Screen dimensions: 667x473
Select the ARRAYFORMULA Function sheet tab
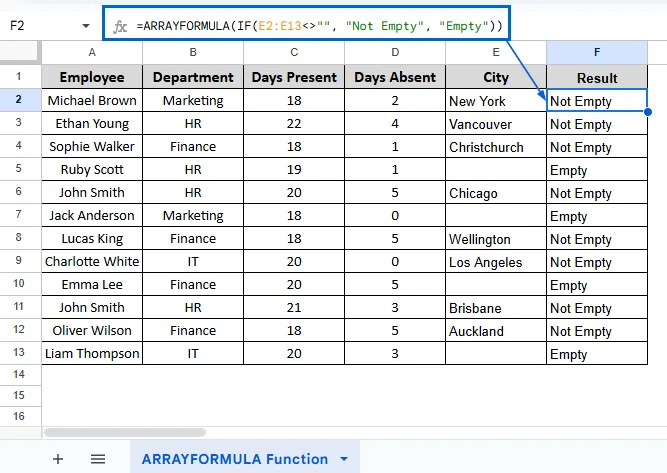click(235, 459)
